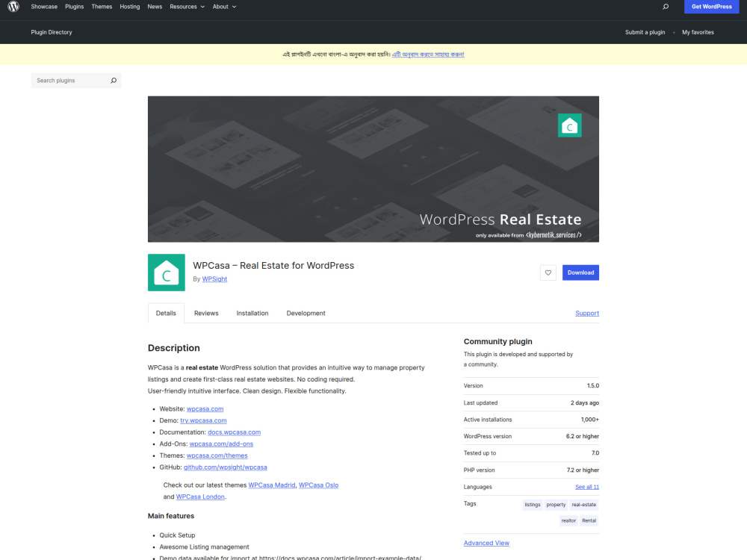Open the WPCasa Oslo theme link
The width and height of the screenshot is (747, 560).
point(318,485)
